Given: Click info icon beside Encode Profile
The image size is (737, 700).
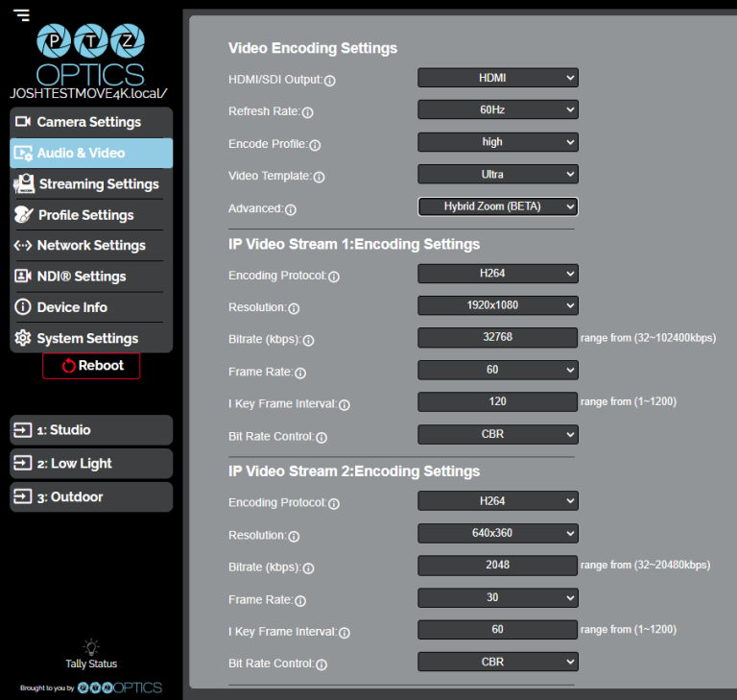Looking at the screenshot, I should point(315,145).
